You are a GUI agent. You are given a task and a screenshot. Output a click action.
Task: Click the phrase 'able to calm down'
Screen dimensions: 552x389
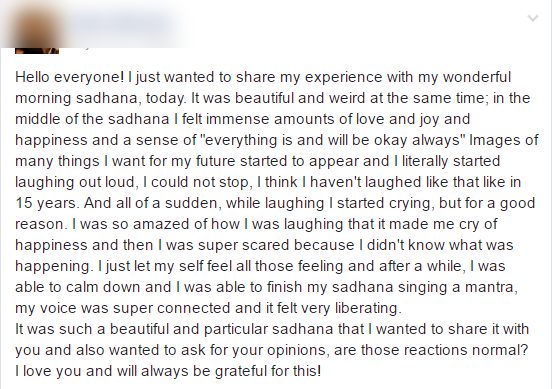78,287
